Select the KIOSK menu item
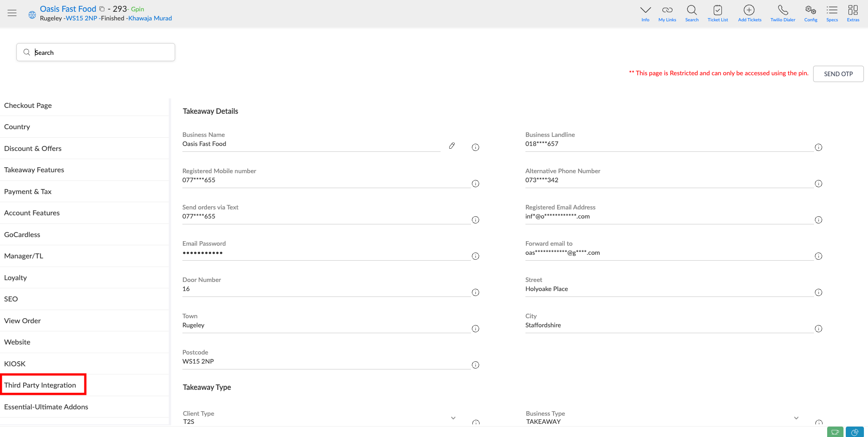Screen dimensions: 868x437 (84, 364)
